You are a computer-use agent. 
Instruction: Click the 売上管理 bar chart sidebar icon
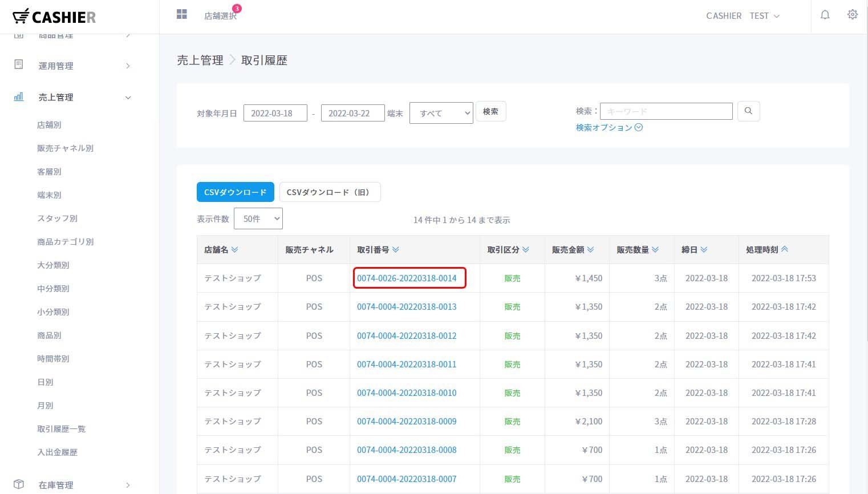(x=19, y=97)
